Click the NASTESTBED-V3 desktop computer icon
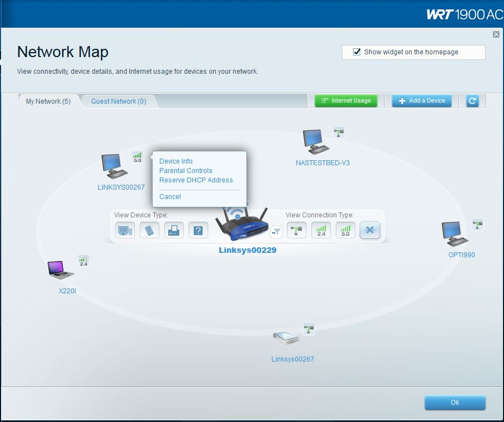The image size is (504, 422). (316, 143)
